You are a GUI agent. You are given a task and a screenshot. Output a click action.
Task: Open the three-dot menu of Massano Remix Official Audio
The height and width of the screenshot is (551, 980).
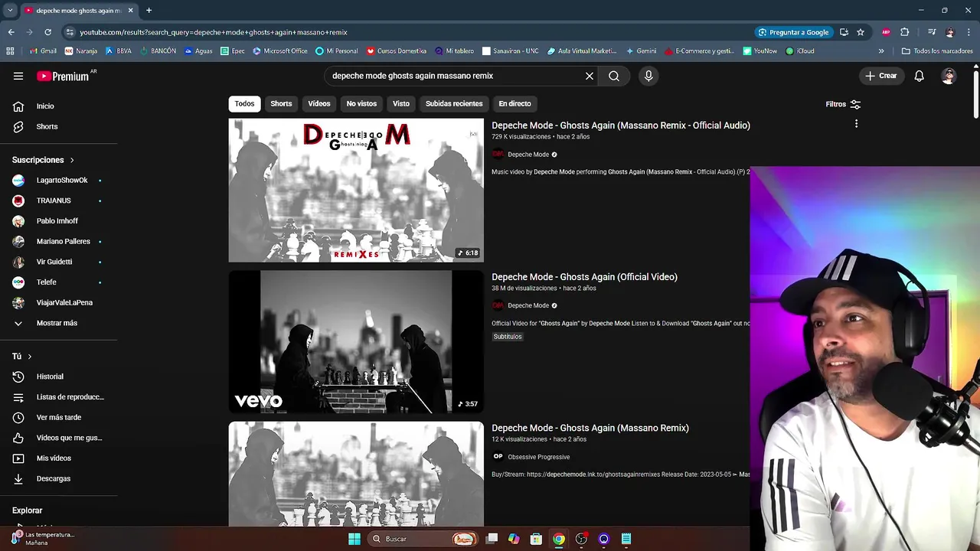[856, 124]
